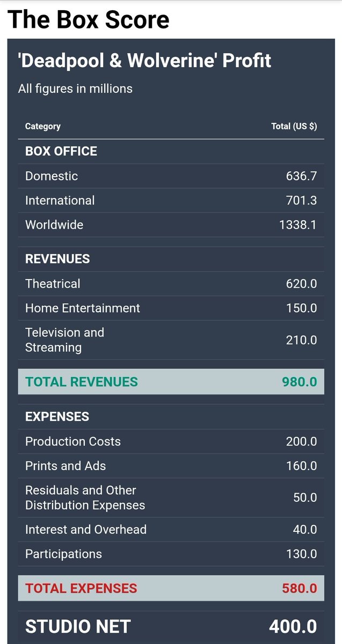This screenshot has width=342, height=644.
Task: Select the Participations value 130.0
Action: coord(301,554)
